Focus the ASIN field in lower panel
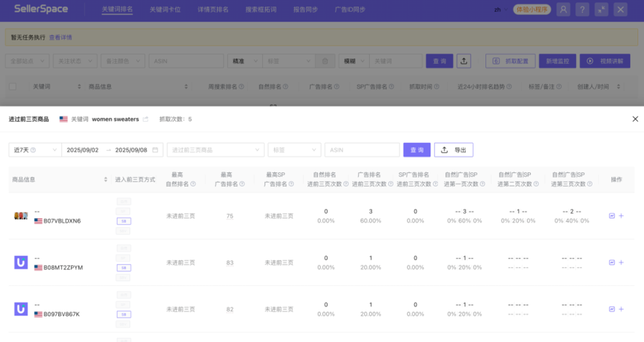The height and width of the screenshot is (342, 644). (362, 150)
